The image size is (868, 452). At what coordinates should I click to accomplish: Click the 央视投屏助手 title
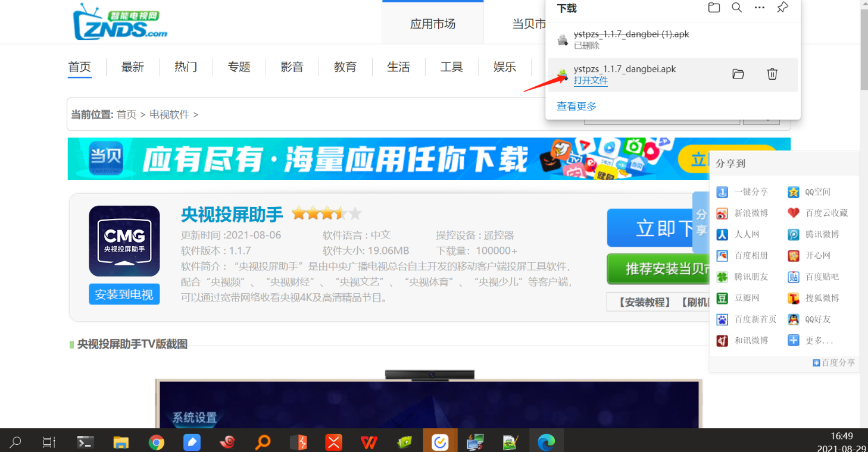pyautogui.click(x=232, y=214)
